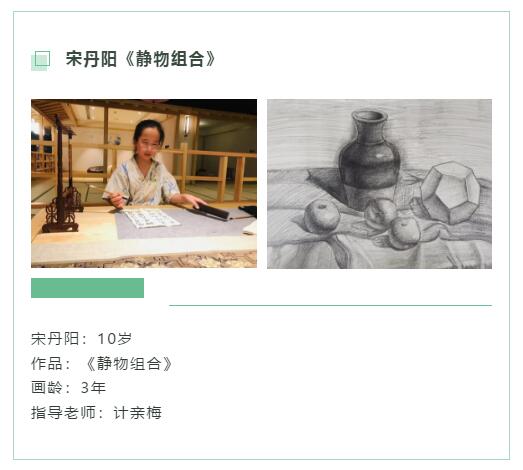Click the calligraphy practice sheet on the desk

point(150,218)
